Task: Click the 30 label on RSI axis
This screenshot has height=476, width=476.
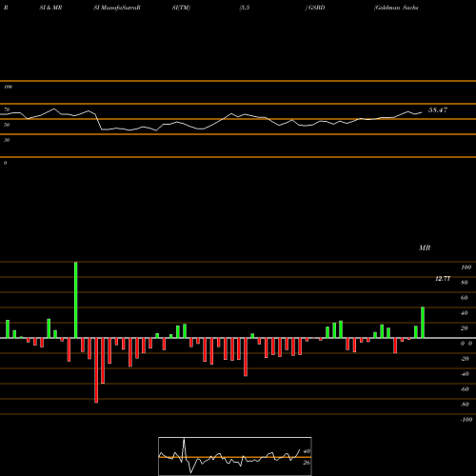Action: (7, 140)
